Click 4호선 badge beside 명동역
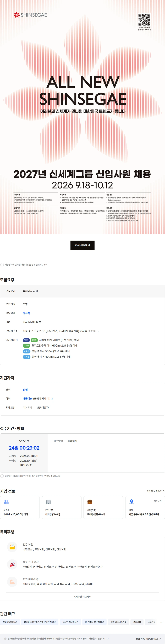Viewport: 165px width, 644px height. [26, 351]
